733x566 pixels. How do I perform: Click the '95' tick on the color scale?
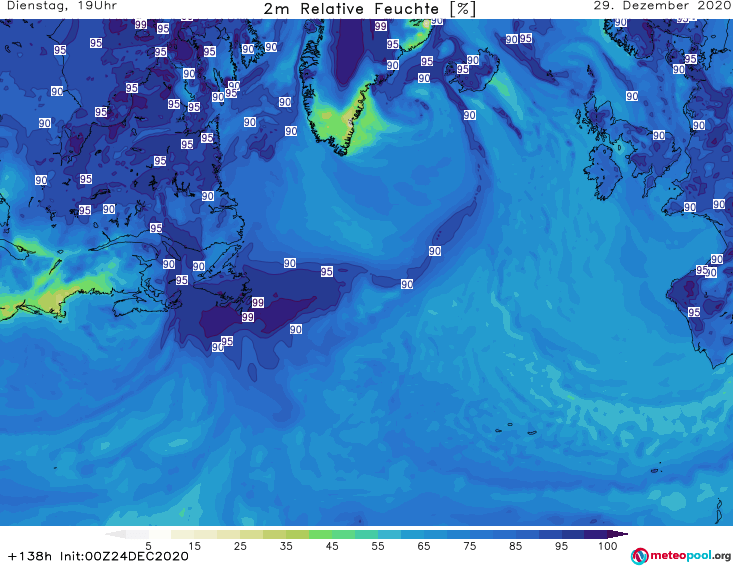(561, 546)
